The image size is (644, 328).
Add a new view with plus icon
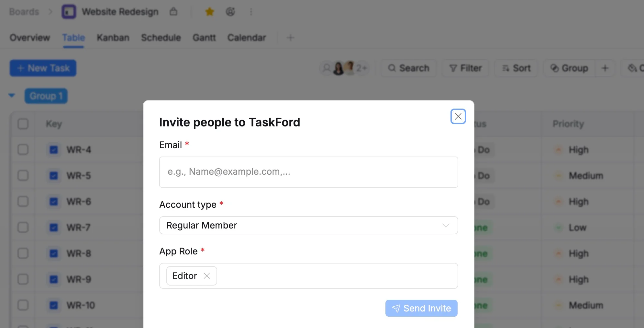pos(290,38)
